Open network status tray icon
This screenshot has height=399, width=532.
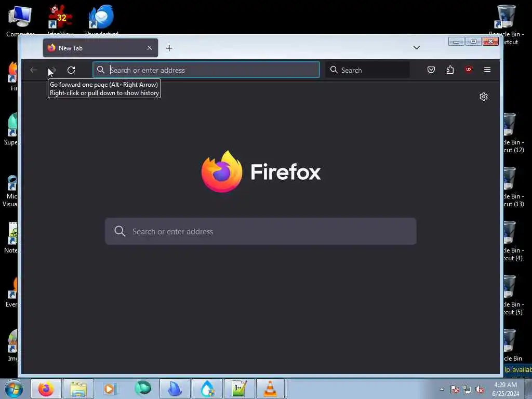click(467, 390)
